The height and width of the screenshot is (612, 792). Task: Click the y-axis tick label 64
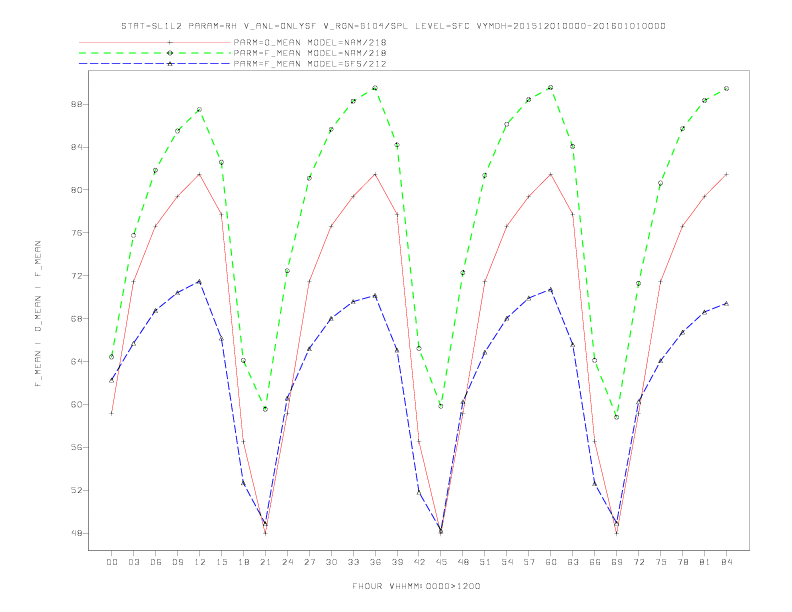point(79,362)
